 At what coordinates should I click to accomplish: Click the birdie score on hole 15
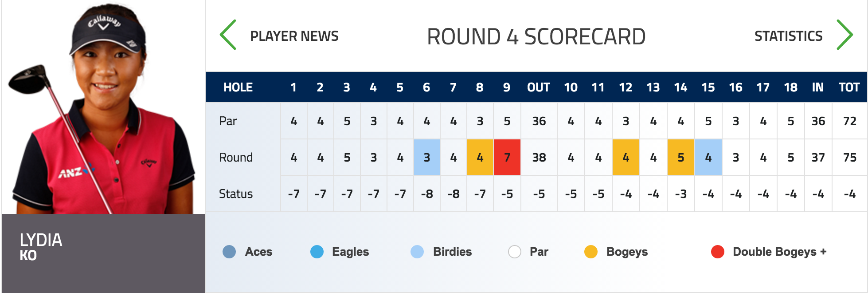click(x=708, y=157)
